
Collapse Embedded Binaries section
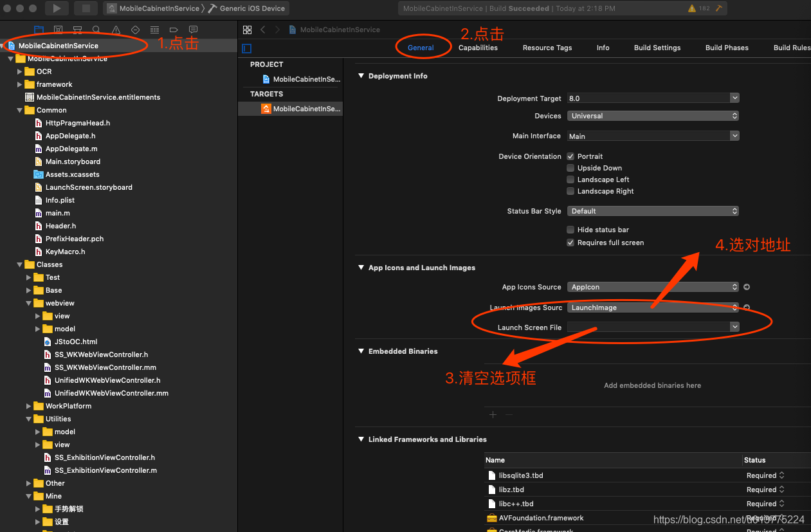(361, 351)
